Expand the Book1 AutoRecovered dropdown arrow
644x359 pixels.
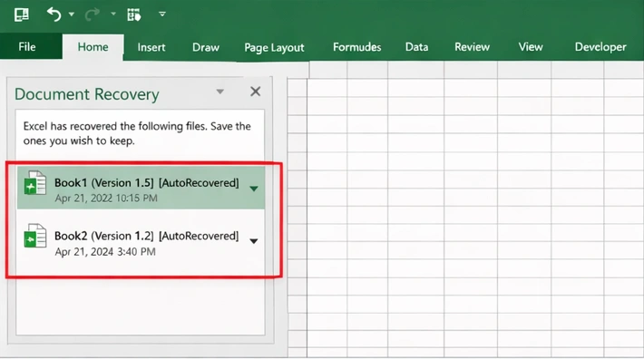point(254,189)
